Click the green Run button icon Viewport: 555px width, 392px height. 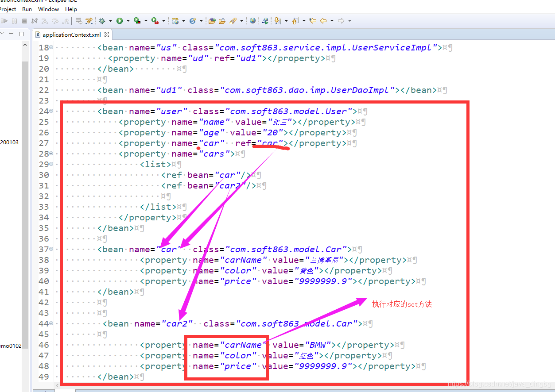[x=120, y=21]
